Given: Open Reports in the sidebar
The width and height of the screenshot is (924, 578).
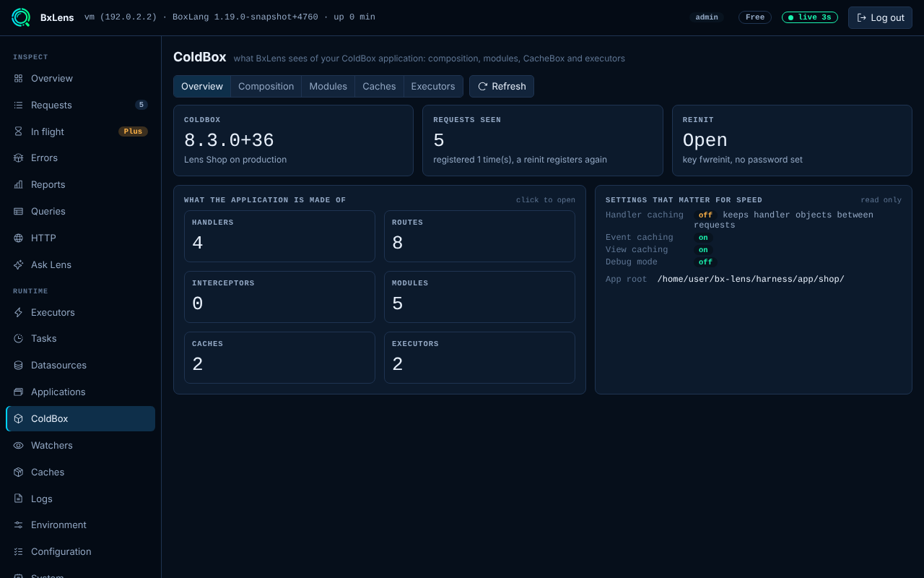Looking at the screenshot, I should coord(80,184).
